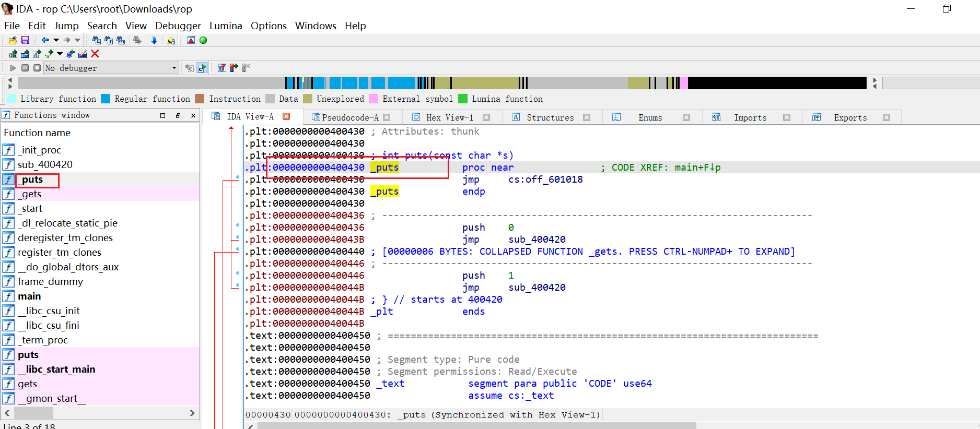
Task: Click the blue Regular function legend swatch
Action: pos(106,99)
